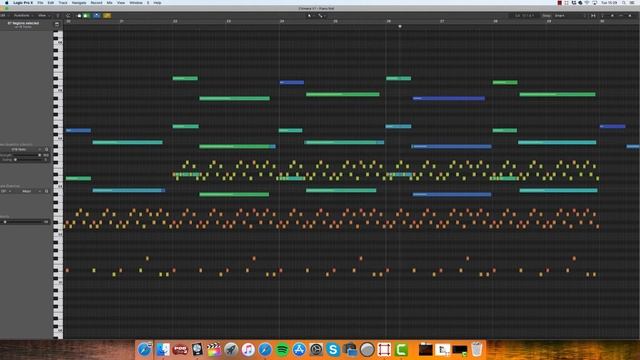Click bar 24 in the ruler

pyautogui.click(x=282, y=21)
